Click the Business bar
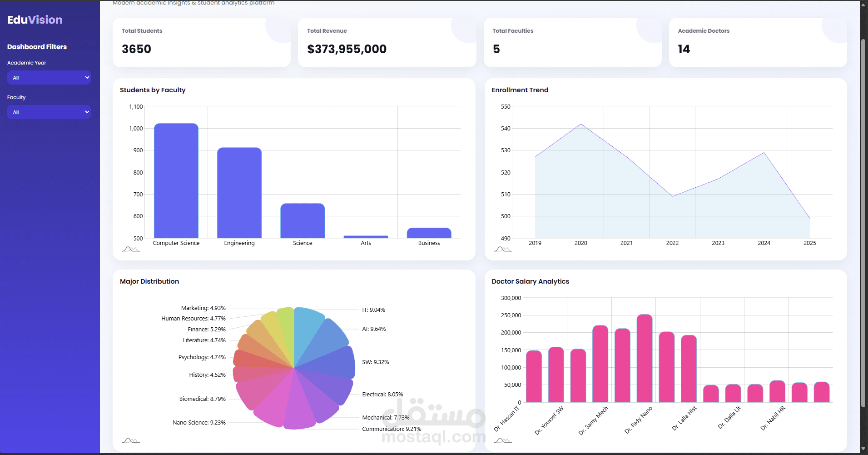Viewport: 868px width, 455px height. tap(429, 233)
